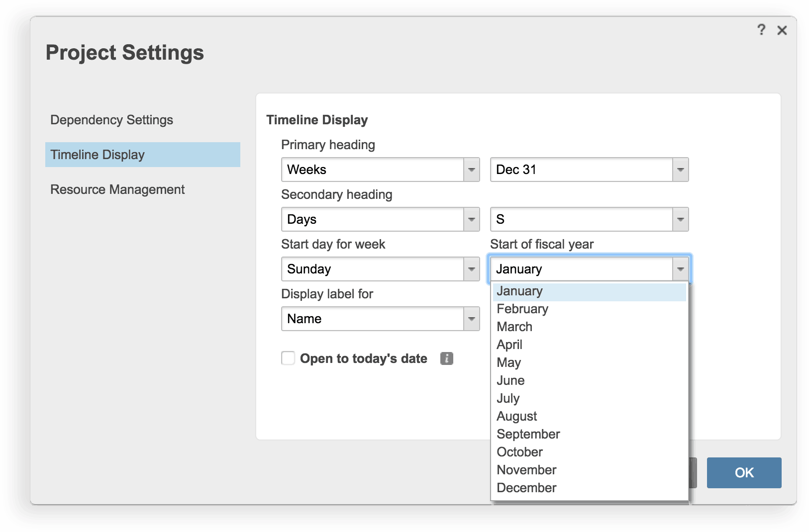Select July as fiscal year start
Viewport: 809px width, 532px height.
pos(508,398)
